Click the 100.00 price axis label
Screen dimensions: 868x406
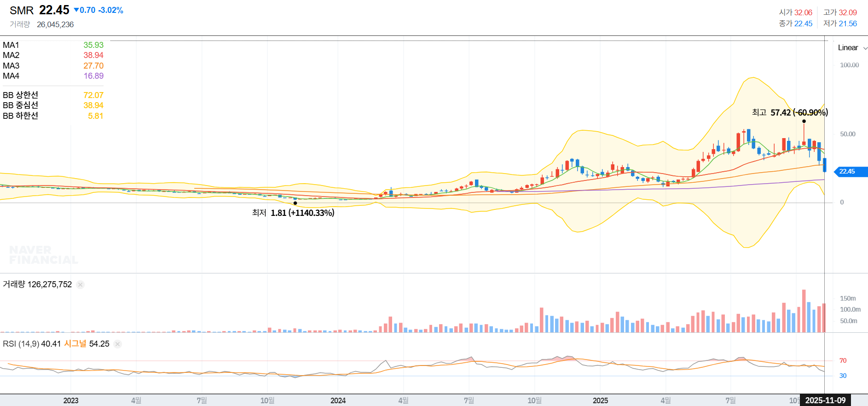(x=849, y=65)
